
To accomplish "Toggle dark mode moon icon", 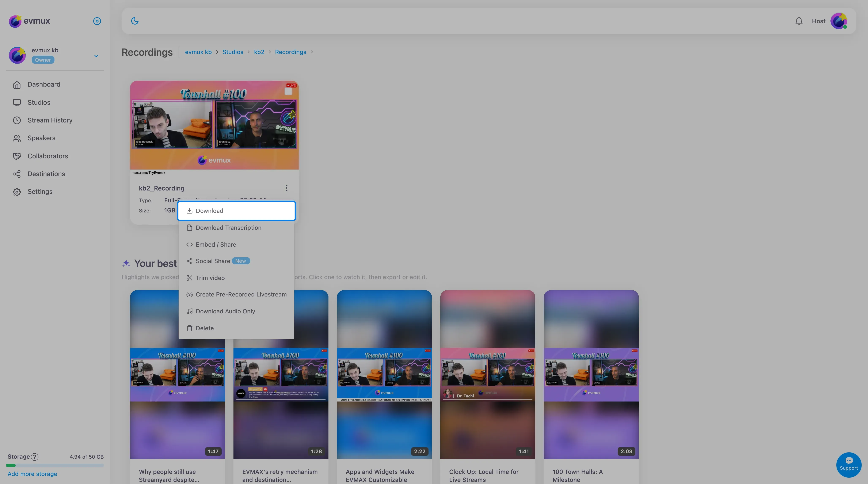I will tap(135, 21).
